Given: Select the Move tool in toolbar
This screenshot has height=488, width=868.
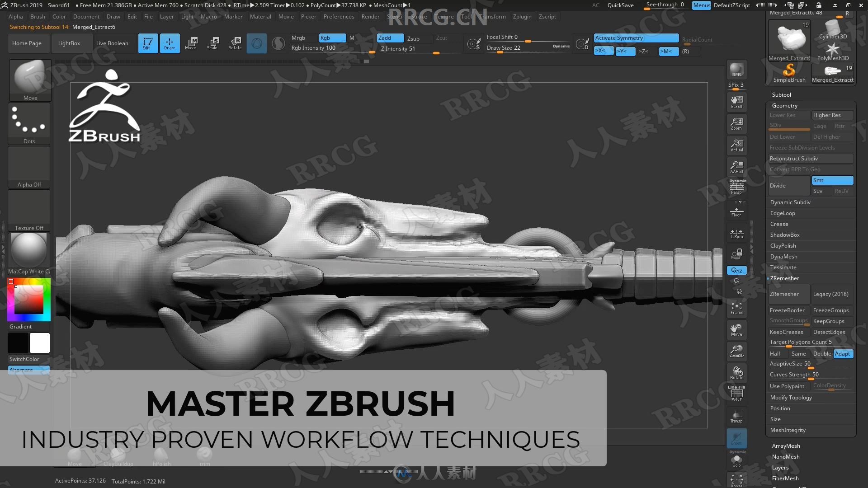Looking at the screenshot, I should pyautogui.click(x=191, y=42).
